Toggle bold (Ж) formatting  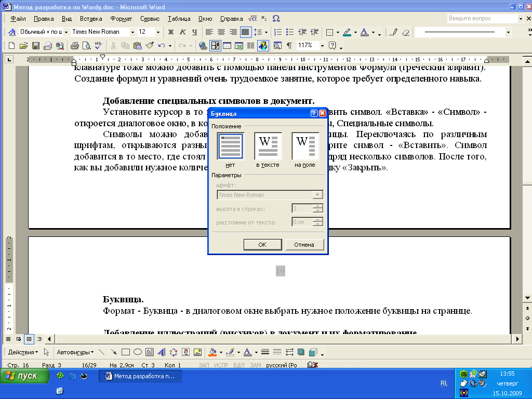[171, 32]
